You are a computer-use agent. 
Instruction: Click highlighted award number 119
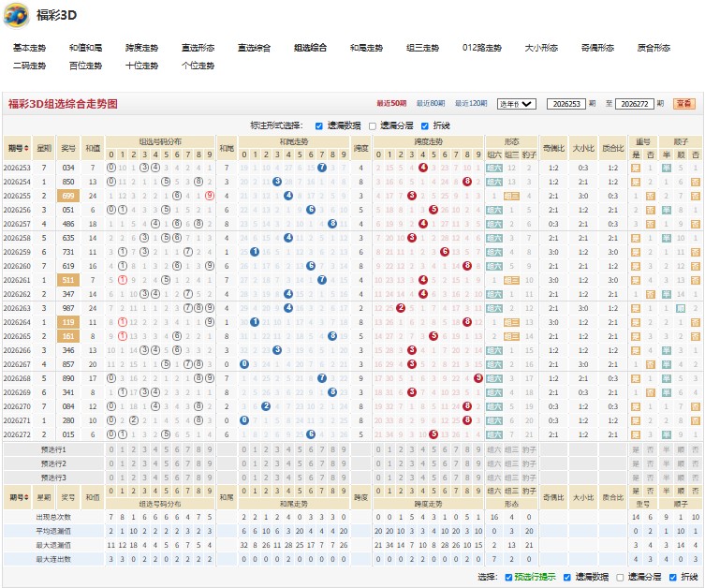68,322
